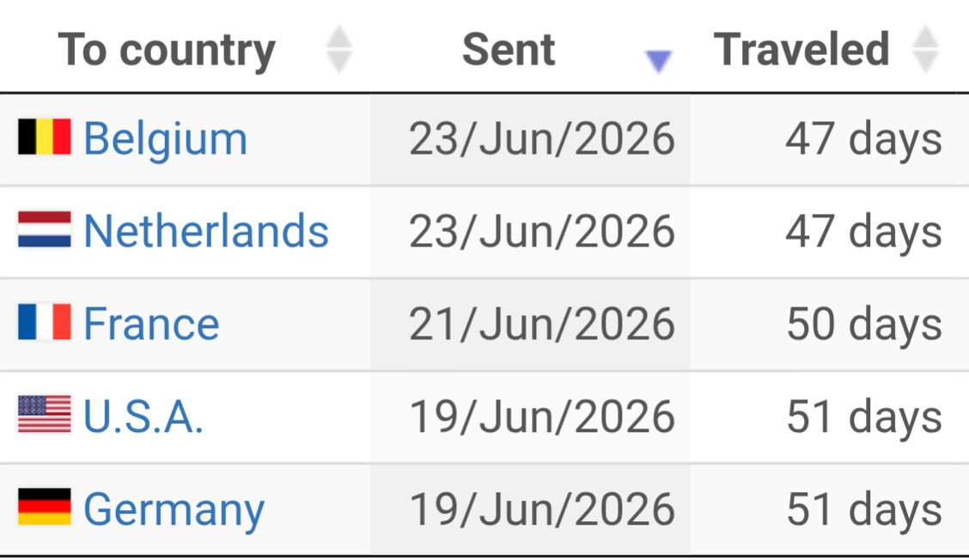Click the France flag icon

[45, 322]
